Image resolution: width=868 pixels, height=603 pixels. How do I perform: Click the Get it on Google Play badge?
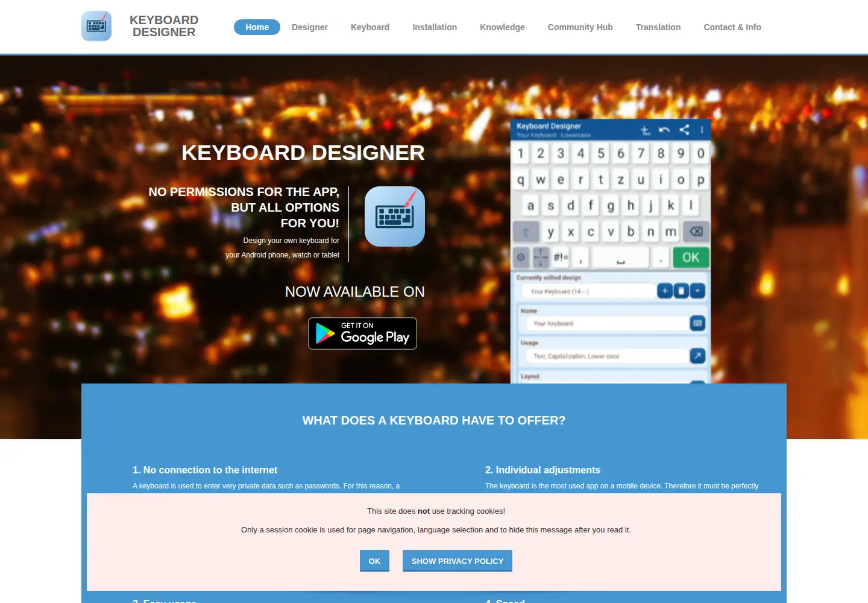point(362,333)
